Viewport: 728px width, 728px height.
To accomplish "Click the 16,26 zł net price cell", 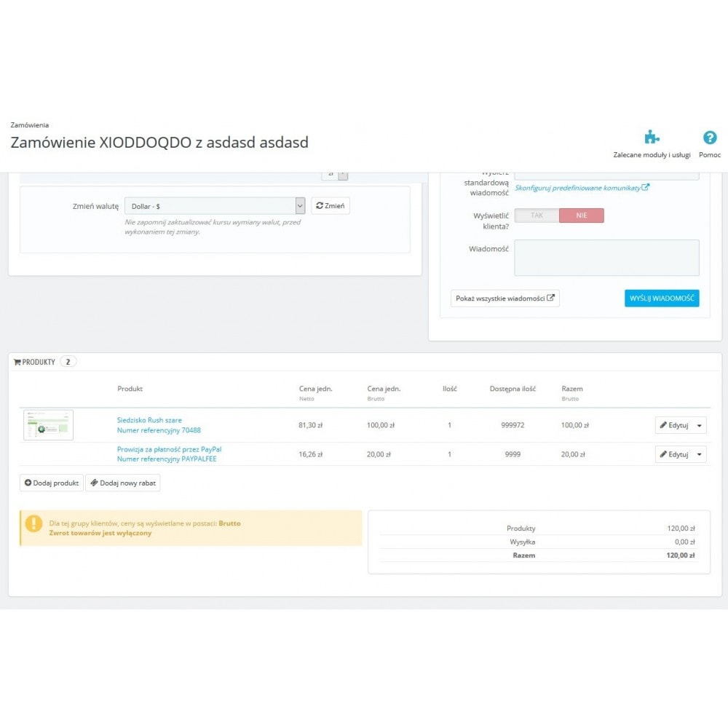I will point(311,454).
